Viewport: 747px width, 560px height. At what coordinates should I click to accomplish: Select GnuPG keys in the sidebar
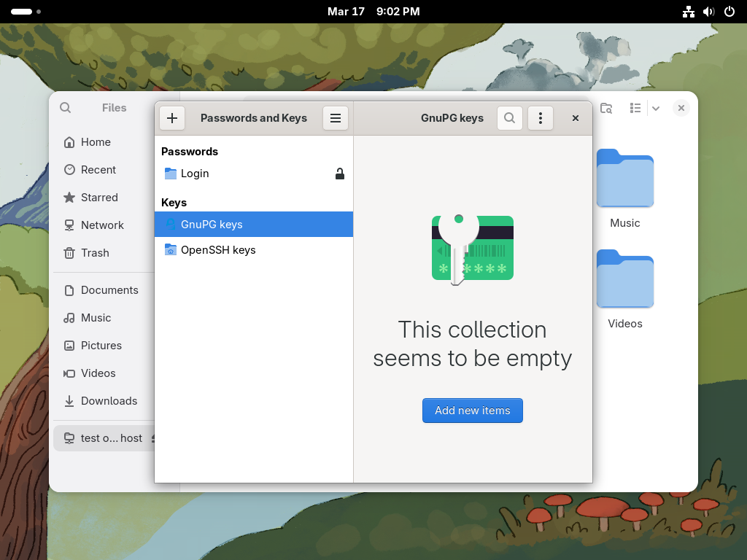click(x=253, y=225)
